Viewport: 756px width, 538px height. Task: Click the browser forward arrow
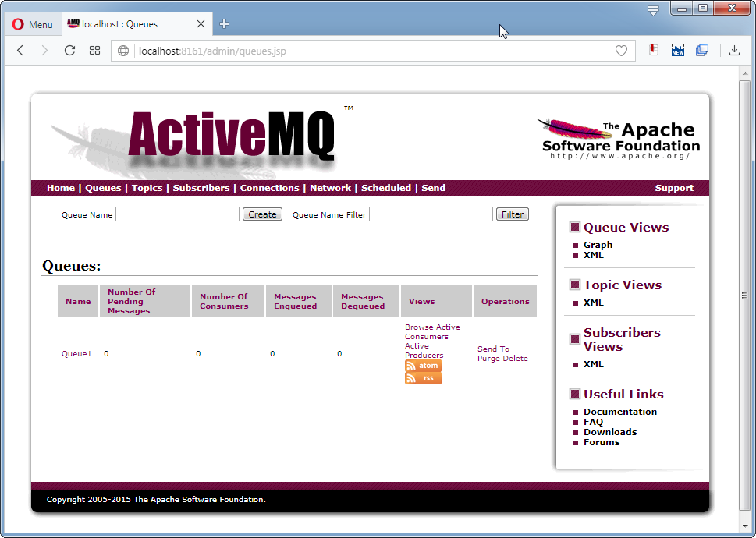[x=44, y=51]
